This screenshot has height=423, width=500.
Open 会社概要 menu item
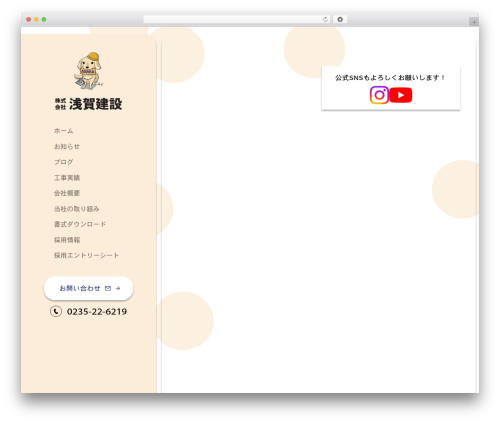67,193
